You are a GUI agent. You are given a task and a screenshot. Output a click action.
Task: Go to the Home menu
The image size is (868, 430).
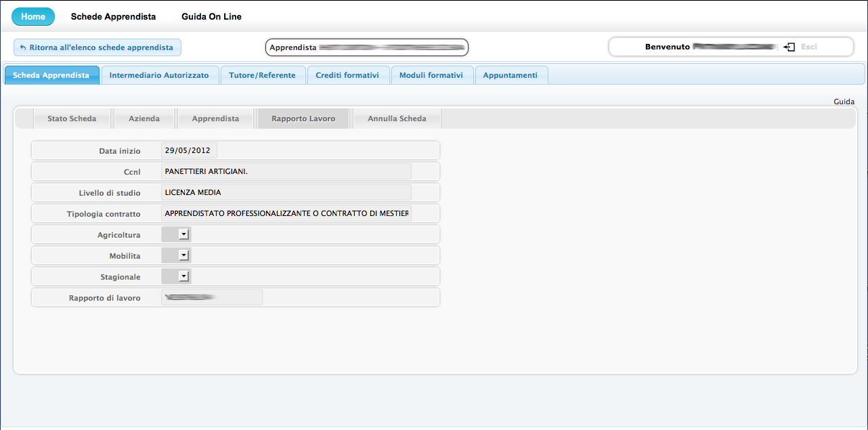click(33, 17)
